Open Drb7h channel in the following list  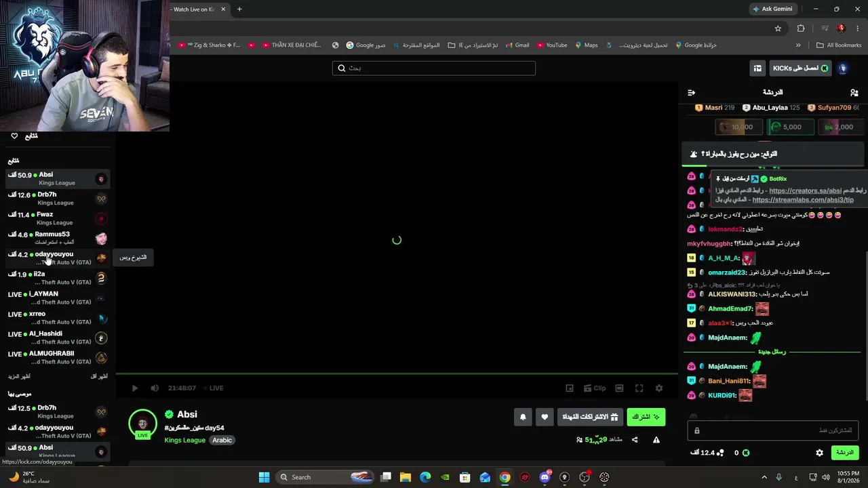pyautogui.click(x=58, y=199)
